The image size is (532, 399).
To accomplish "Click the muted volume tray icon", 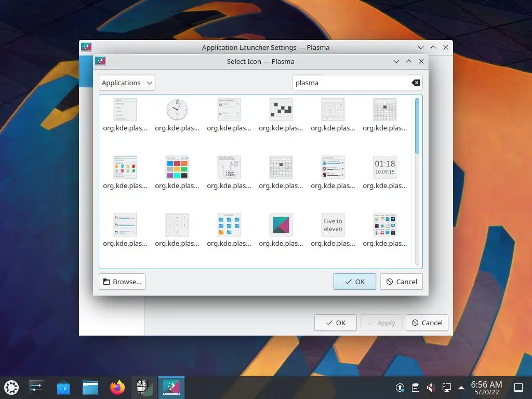I will click(431, 388).
